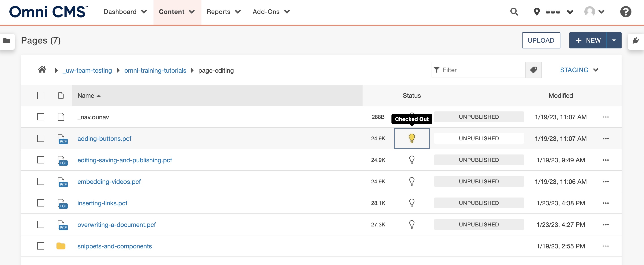644x265 pixels.
Task: Click the light bulb icon on overwriting-a-document.pcf
Action: pos(412,224)
